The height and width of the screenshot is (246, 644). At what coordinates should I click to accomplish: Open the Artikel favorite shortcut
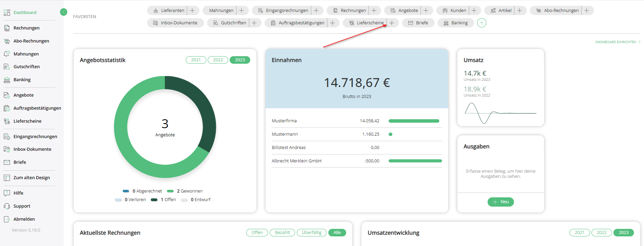tap(501, 11)
